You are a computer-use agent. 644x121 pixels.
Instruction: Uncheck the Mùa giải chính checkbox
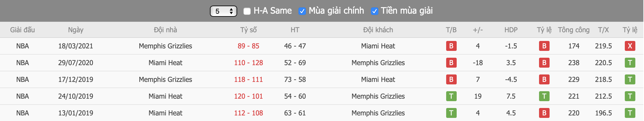pos(302,11)
